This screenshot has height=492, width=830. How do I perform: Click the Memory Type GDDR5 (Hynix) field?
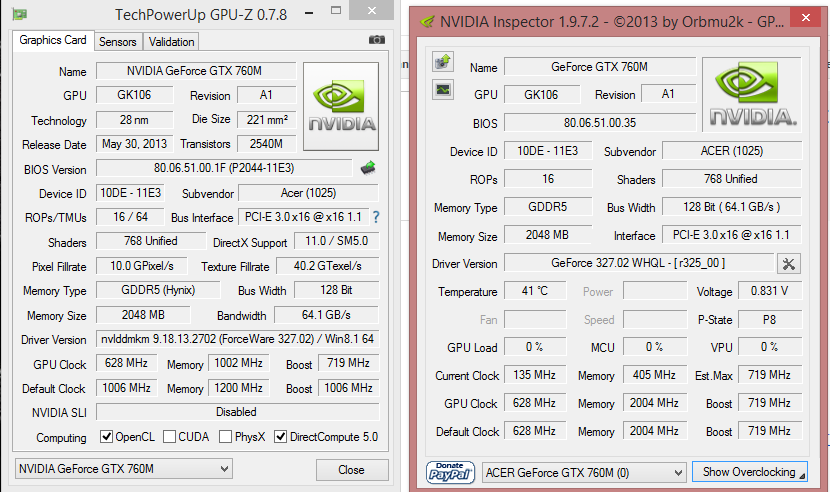(158, 290)
